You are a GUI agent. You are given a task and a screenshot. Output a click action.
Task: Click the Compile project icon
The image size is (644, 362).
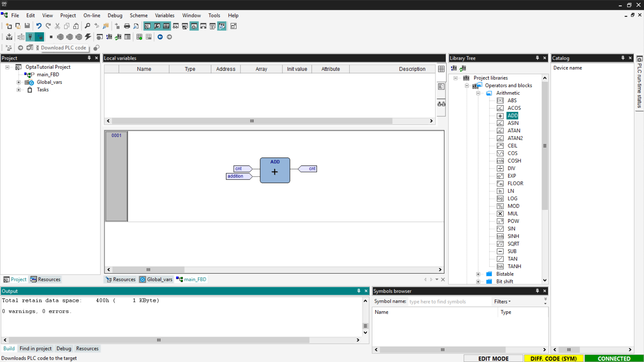(9, 37)
